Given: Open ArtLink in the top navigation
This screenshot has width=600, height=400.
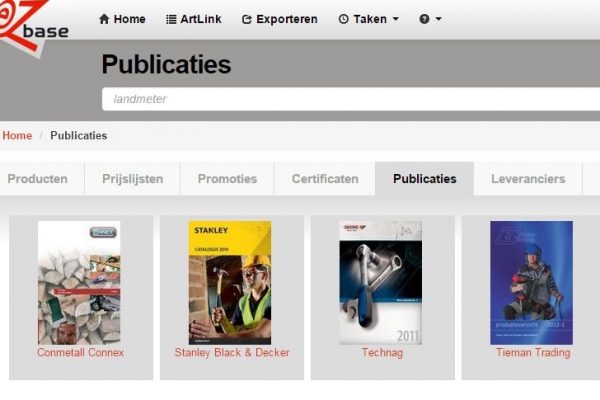Looking at the screenshot, I should point(194,19).
